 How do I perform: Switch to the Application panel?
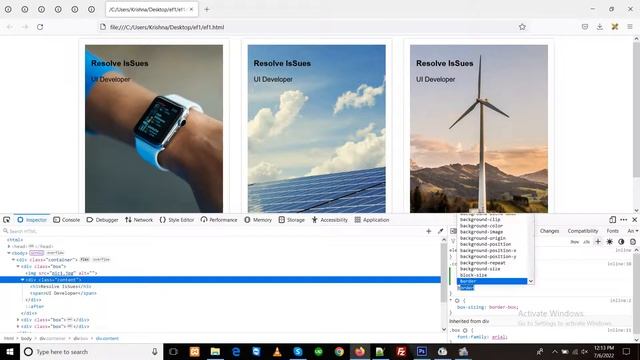372,220
